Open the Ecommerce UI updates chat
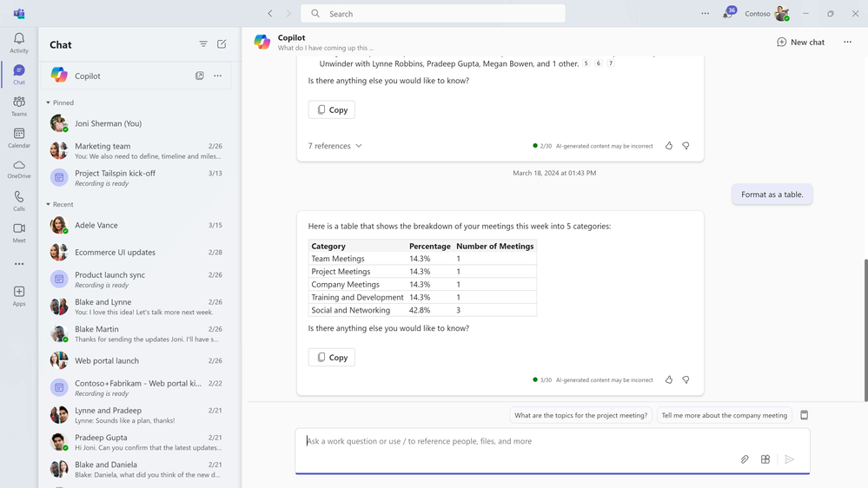 pyautogui.click(x=136, y=253)
